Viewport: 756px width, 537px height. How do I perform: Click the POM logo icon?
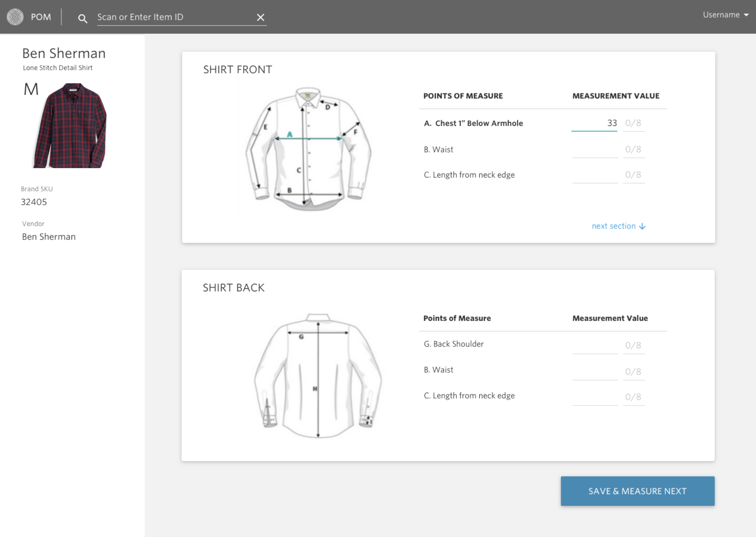point(15,17)
